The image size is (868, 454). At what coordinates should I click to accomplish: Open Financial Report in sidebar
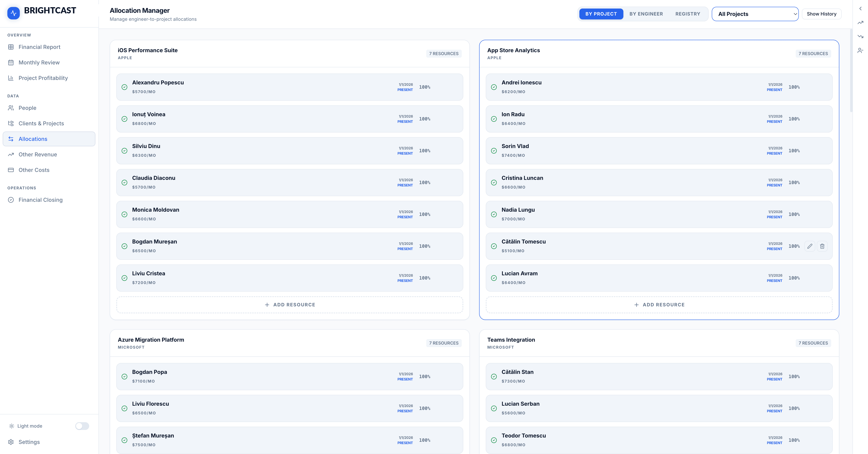39,47
